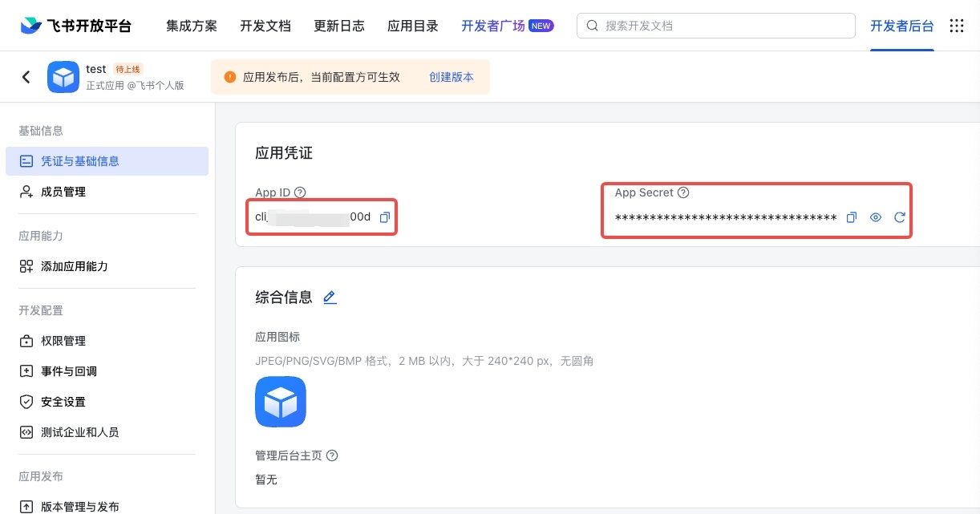Copy the App Secret value
This screenshot has height=514, width=980.
click(x=852, y=217)
